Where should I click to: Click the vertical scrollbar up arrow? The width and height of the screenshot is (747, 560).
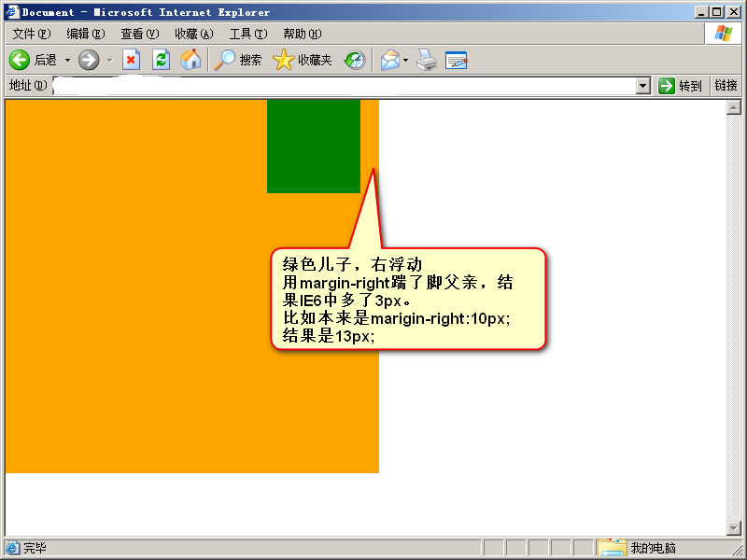pos(734,107)
